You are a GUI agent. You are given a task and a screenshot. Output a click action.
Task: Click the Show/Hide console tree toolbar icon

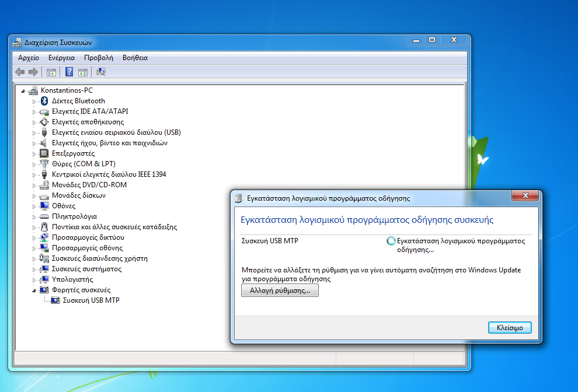51,72
